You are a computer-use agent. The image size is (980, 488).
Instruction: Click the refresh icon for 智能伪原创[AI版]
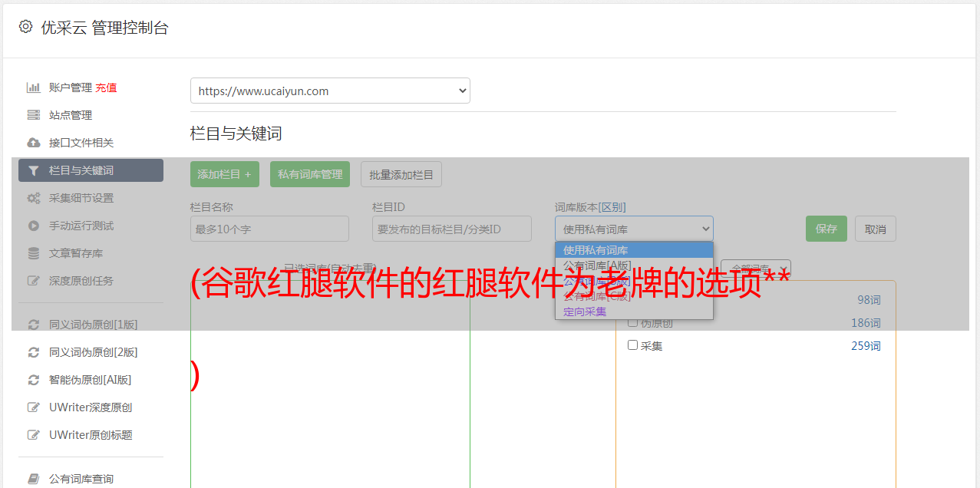pyautogui.click(x=33, y=380)
